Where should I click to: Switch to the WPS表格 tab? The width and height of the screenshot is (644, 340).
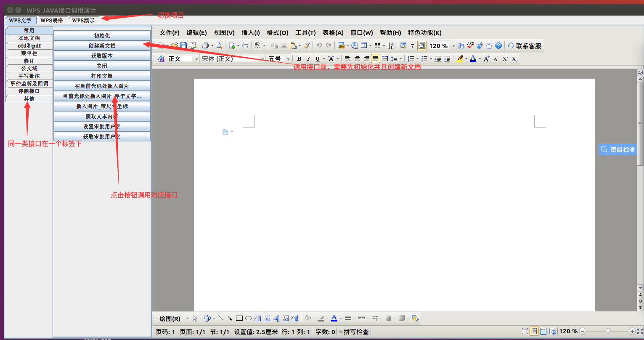click(x=52, y=20)
